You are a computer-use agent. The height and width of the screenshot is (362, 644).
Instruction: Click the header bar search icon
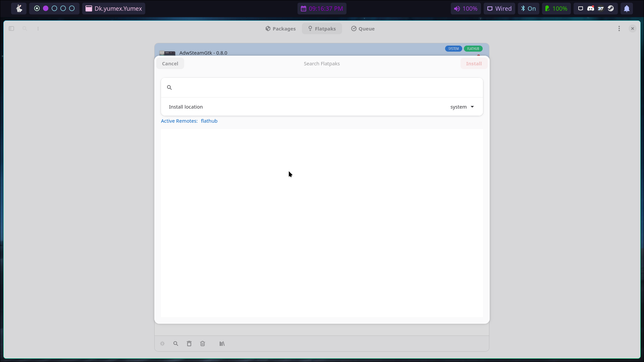25,29
